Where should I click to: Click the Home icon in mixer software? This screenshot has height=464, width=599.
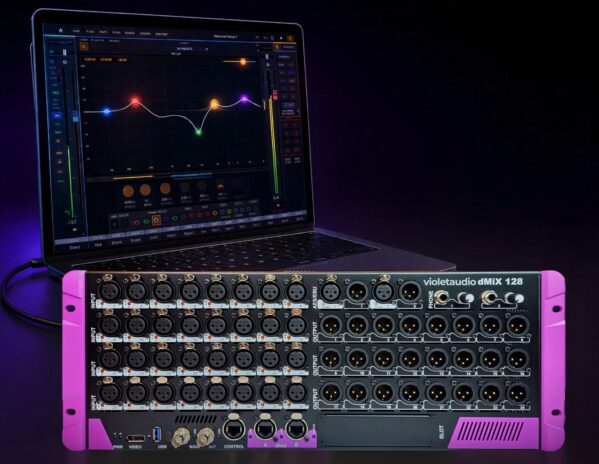[60, 30]
